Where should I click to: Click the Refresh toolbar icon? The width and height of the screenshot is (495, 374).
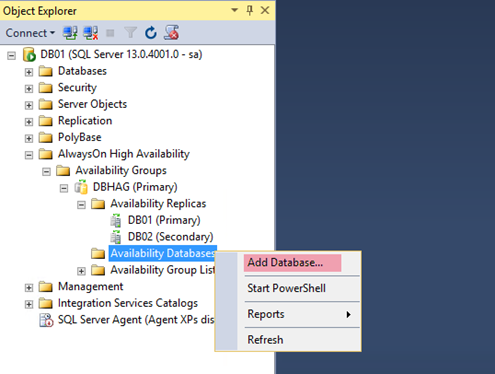click(151, 33)
